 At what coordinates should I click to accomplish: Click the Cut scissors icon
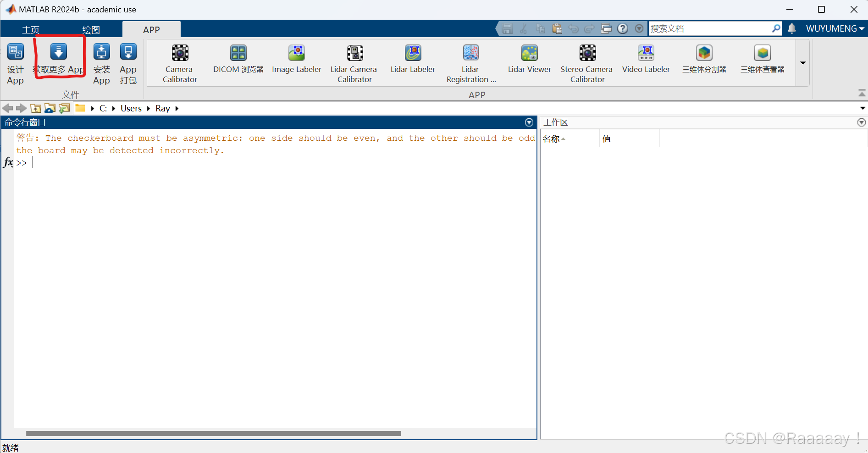[x=524, y=28]
